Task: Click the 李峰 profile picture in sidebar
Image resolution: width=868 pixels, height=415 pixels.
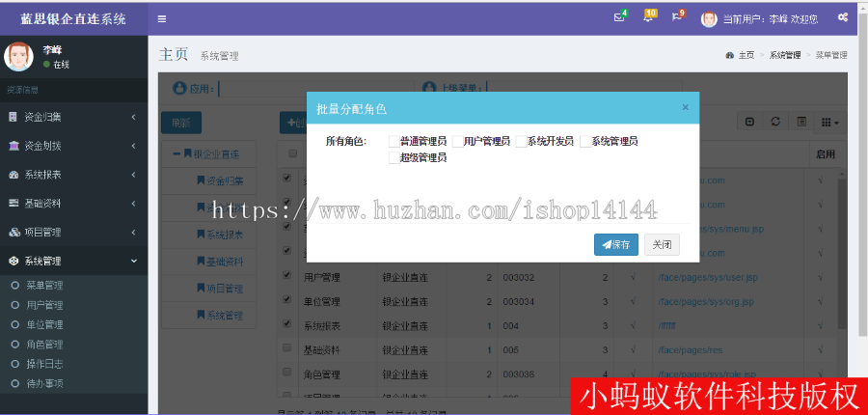Action: pyautogui.click(x=19, y=57)
